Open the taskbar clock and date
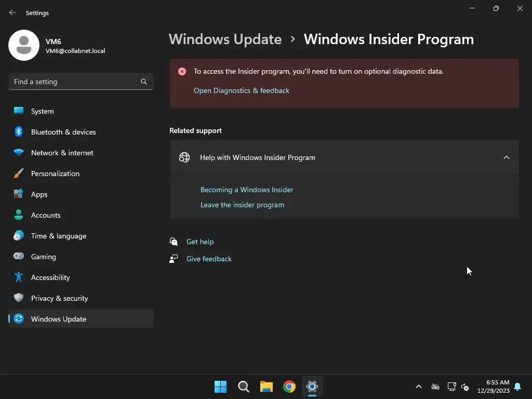 tap(494, 387)
